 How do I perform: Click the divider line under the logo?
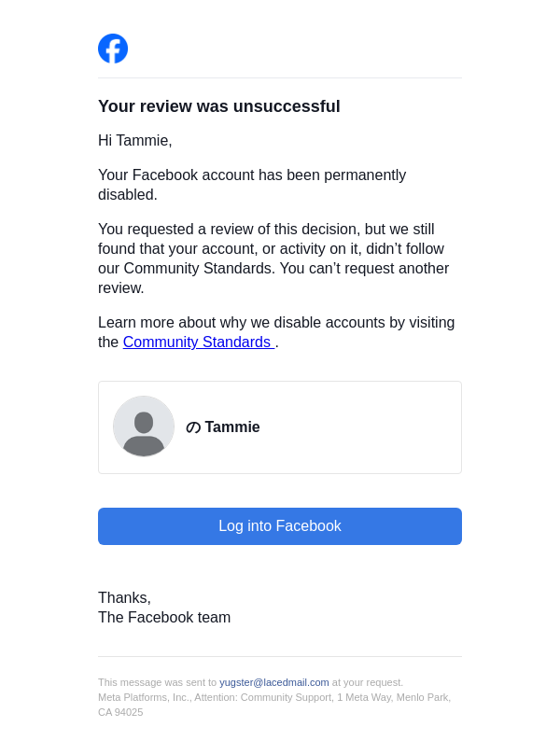[280, 78]
